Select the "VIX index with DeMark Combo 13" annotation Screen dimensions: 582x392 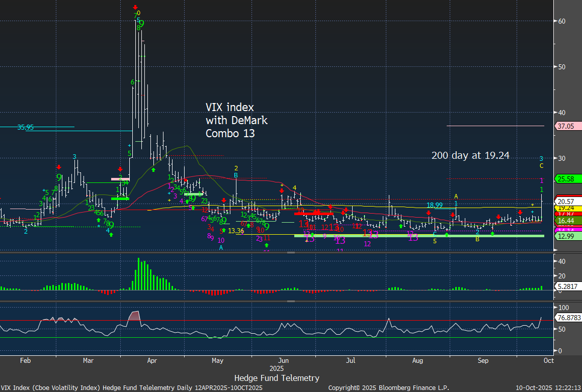(x=236, y=121)
